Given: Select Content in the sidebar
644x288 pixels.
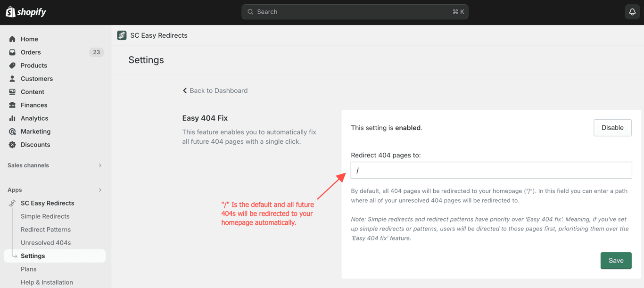Looking at the screenshot, I should point(32,91).
